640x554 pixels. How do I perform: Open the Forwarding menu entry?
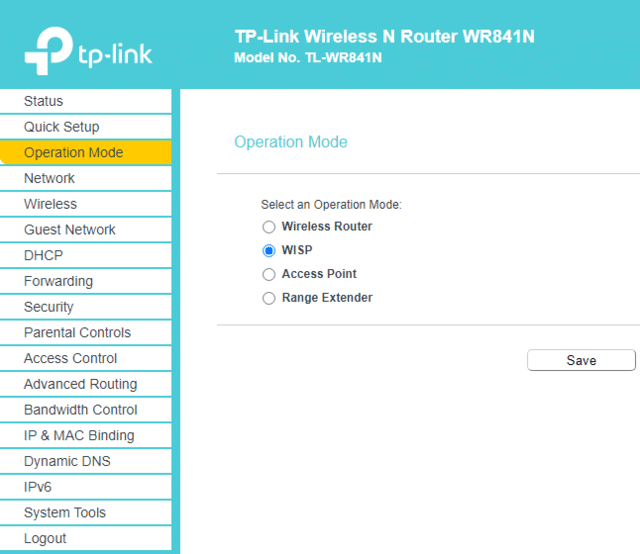pos(85,281)
